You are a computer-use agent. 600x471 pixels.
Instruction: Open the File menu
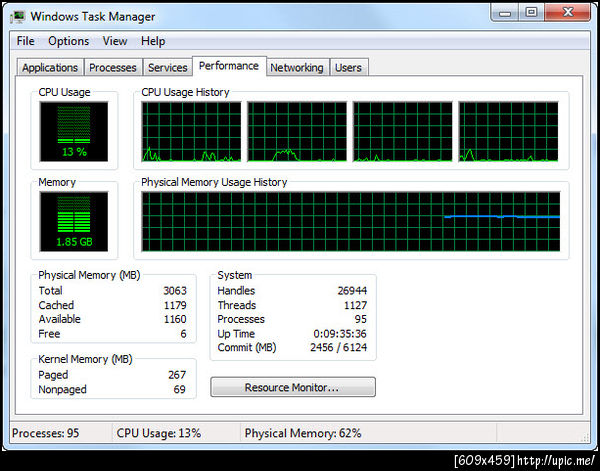26,41
